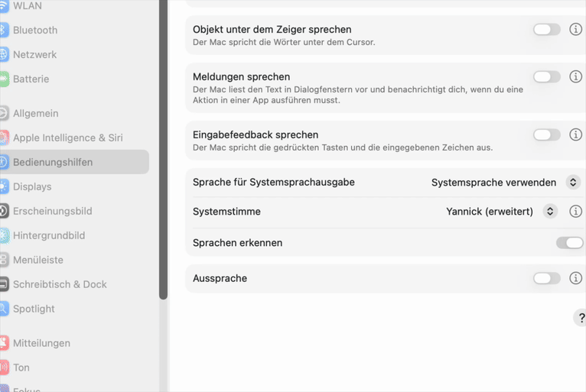Toggle the Aussprache switch
The width and height of the screenshot is (586, 392).
pos(546,279)
